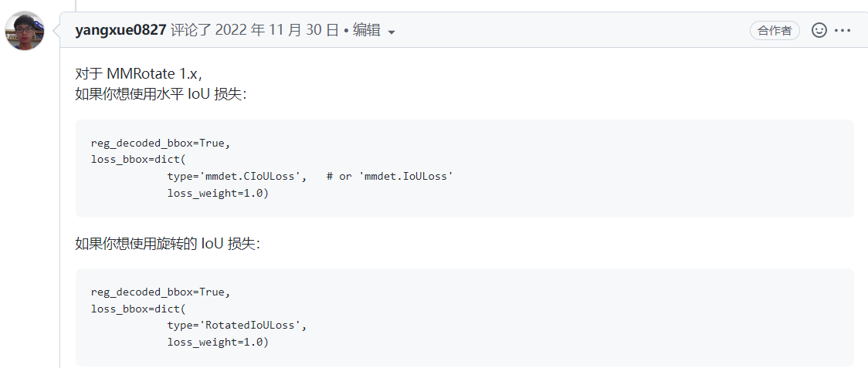Expand the 编辑 edit history dropdown
The height and width of the screenshot is (368, 868).
point(367,30)
